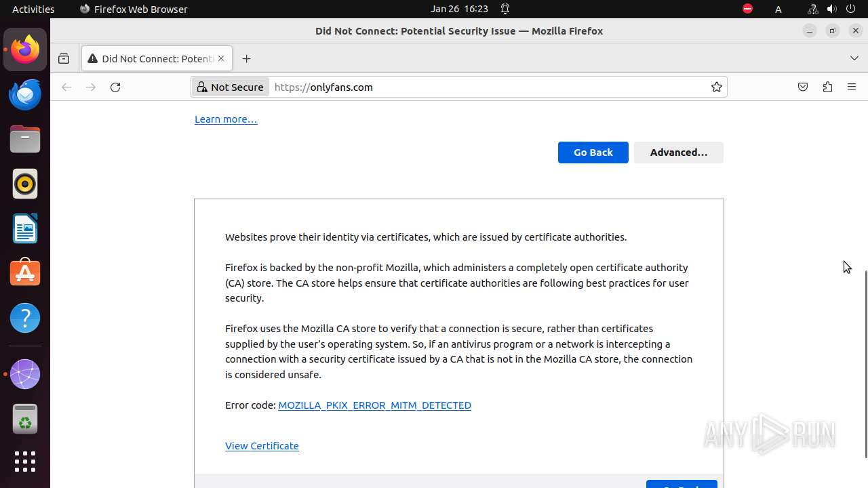Open a new tab with plus
The height and width of the screenshot is (488, 868).
click(247, 59)
